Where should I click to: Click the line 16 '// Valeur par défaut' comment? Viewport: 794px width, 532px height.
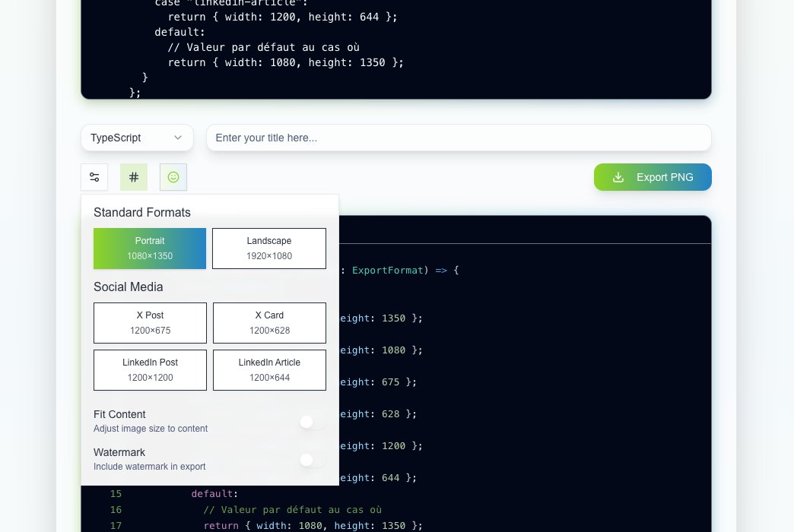pyautogui.click(x=292, y=510)
